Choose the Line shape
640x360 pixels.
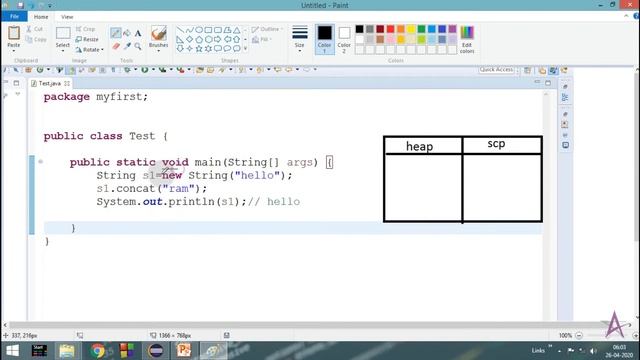(x=180, y=30)
